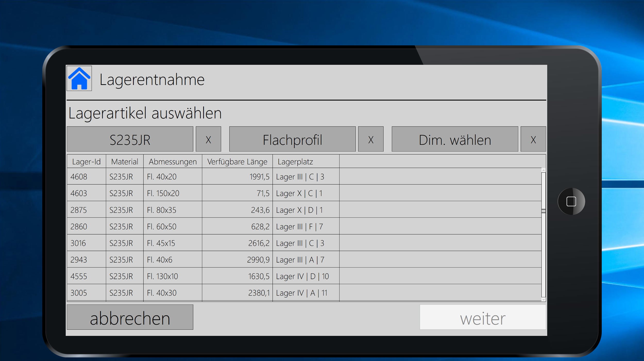The width and height of the screenshot is (644, 361).
Task: Select the row with Lager-Id 4608
Action: 79,177
